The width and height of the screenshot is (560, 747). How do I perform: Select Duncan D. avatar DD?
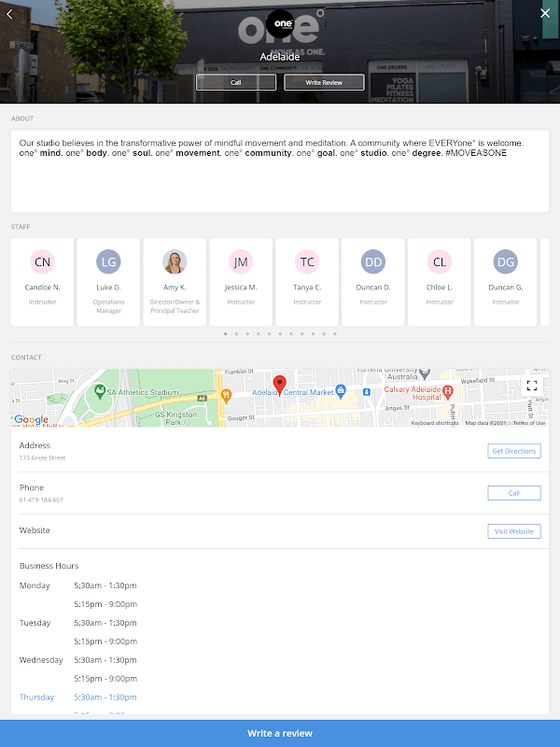pos(373,261)
